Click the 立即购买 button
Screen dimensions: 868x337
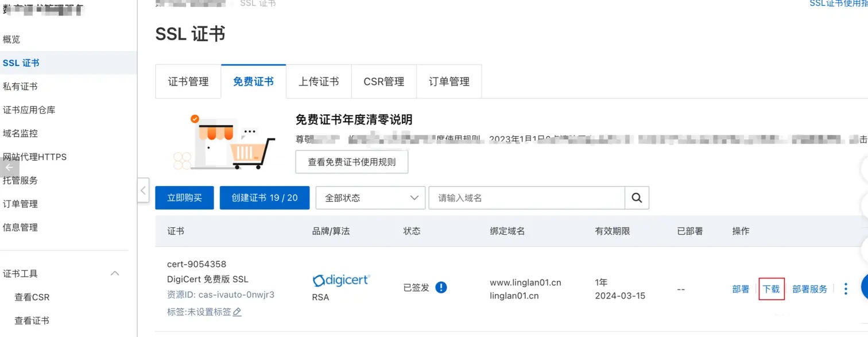point(184,197)
